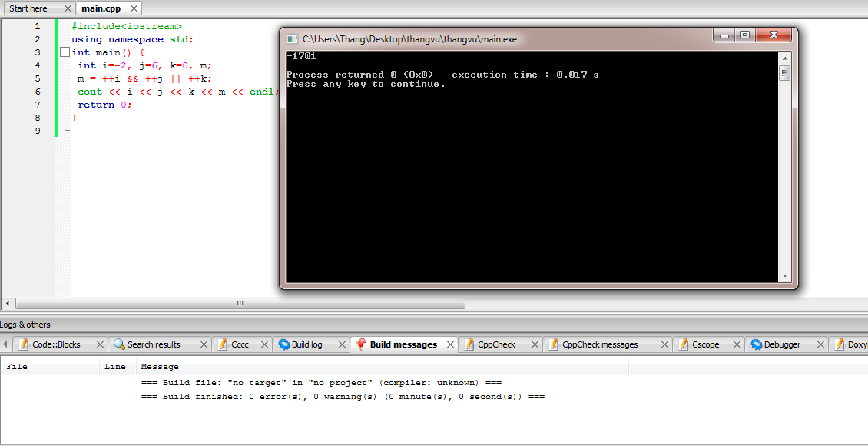Click the console window system menu icon
This screenshot has width=868, height=446.
pos(292,38)
